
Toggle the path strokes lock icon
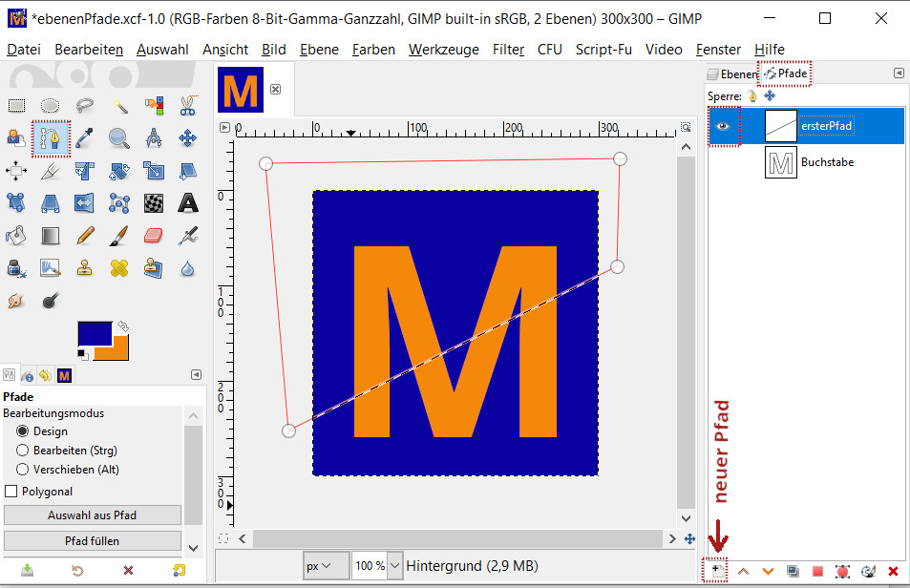(x=752, y=95)
